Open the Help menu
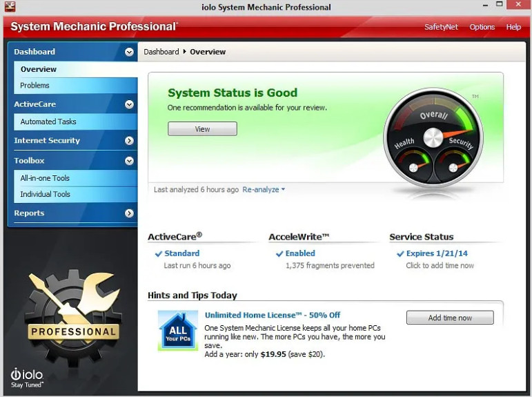The width and height of the screenshot is (532, 397). click(513, 27)
